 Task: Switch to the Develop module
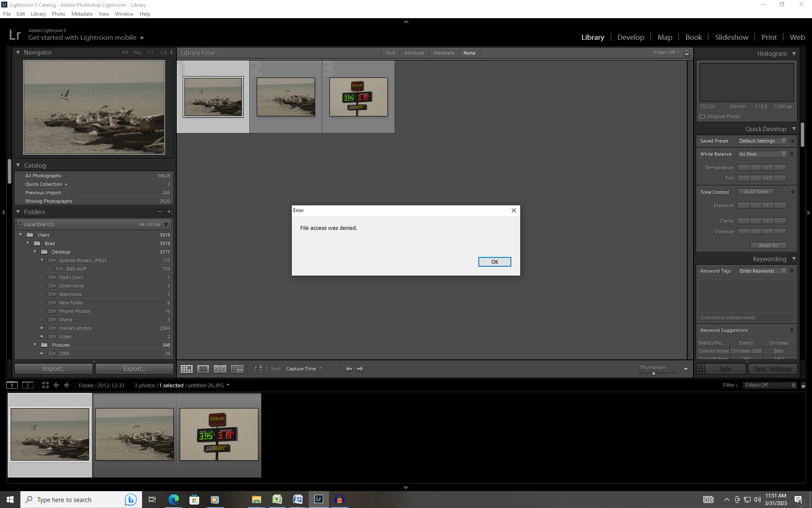point(631,37)
